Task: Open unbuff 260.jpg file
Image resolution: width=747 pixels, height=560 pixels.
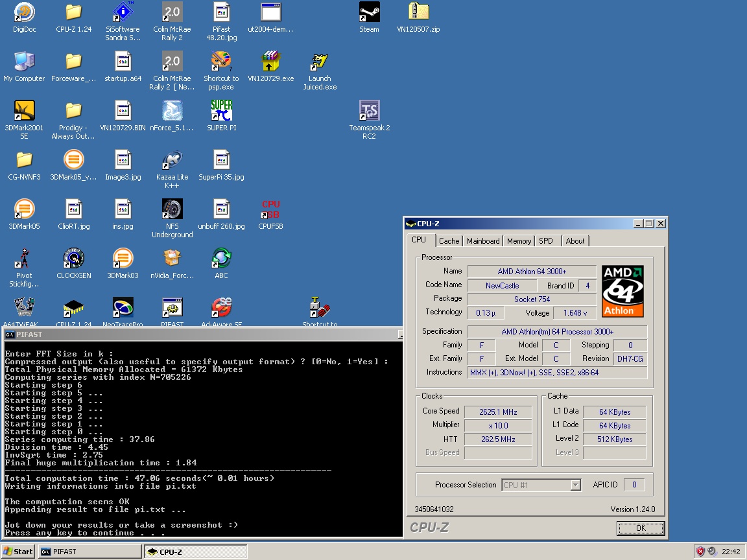Action: click(x=222, y=215)
